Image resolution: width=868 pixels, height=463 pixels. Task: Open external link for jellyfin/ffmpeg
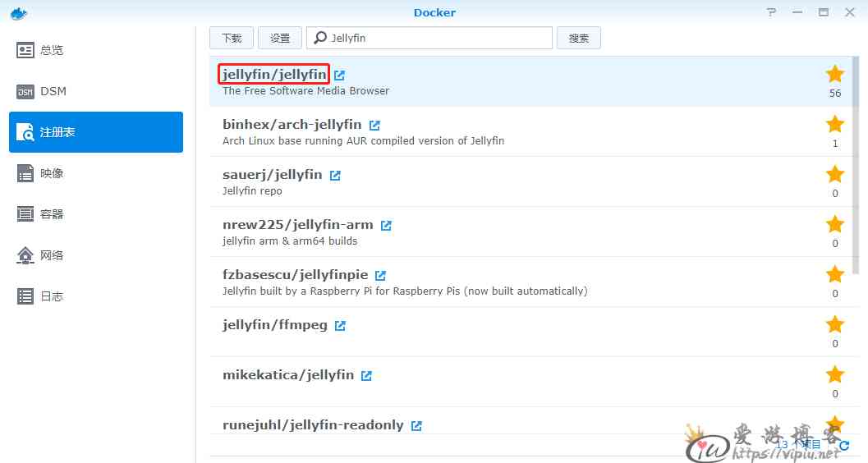341,326
